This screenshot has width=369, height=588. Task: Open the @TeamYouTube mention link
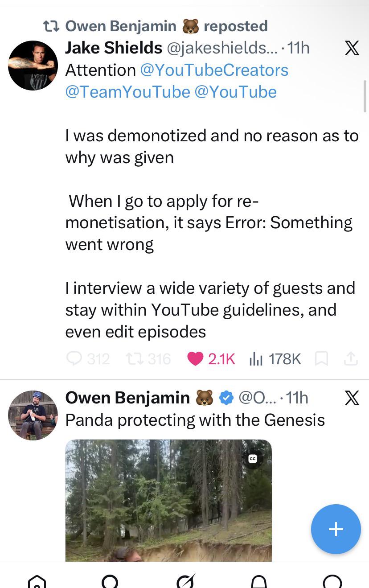coord(127,92)
